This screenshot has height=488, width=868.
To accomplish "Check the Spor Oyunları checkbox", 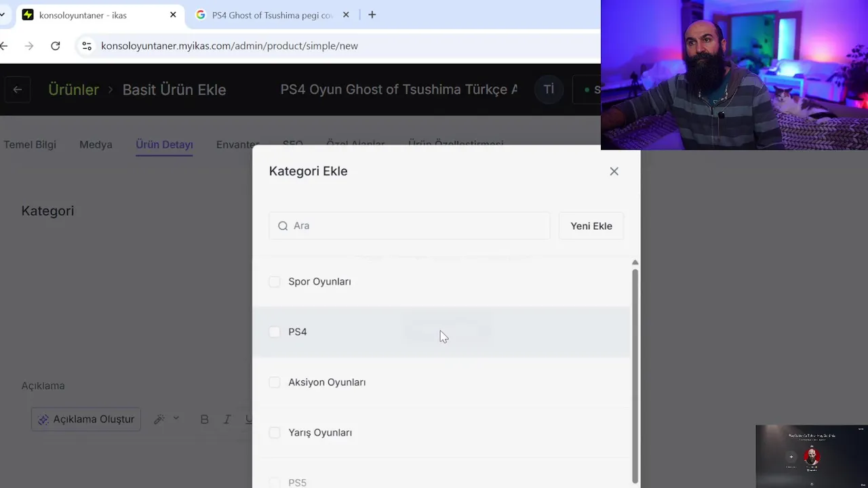I will [x=275, y=281].
